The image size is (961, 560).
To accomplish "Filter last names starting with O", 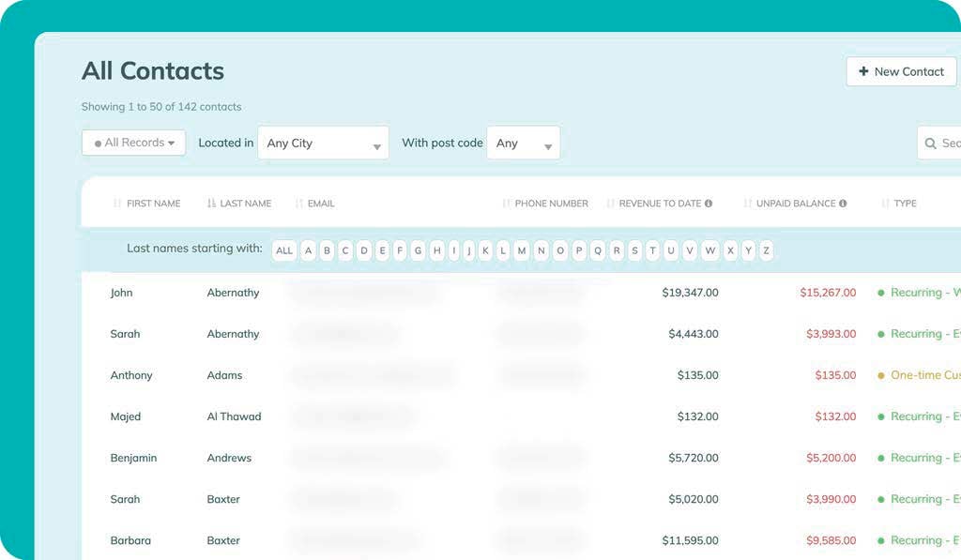I will coord(560,250).
